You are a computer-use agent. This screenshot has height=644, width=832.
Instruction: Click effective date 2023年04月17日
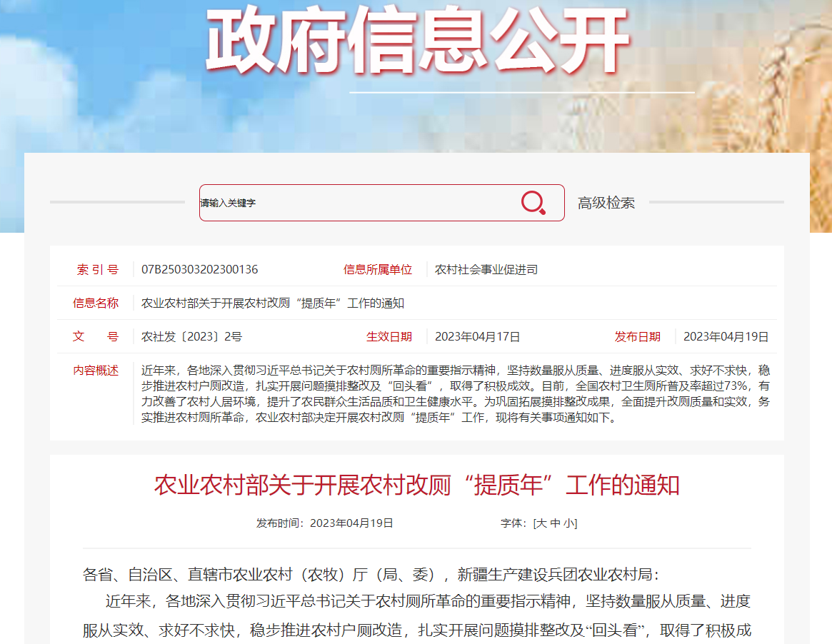tap(477, 337)
